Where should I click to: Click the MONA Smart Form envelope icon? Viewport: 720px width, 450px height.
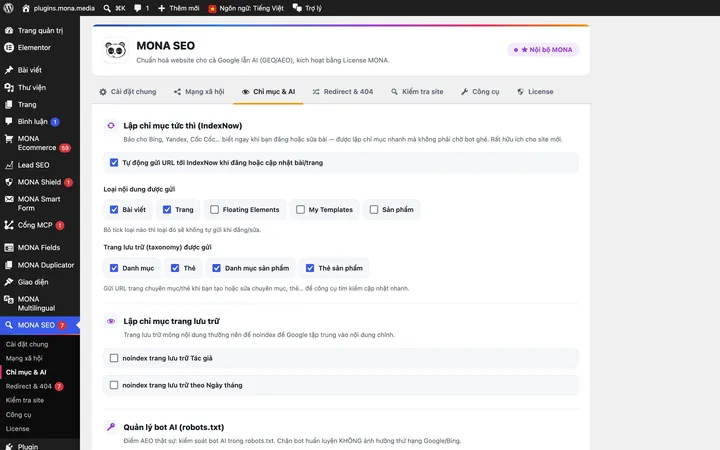[9, 199]
